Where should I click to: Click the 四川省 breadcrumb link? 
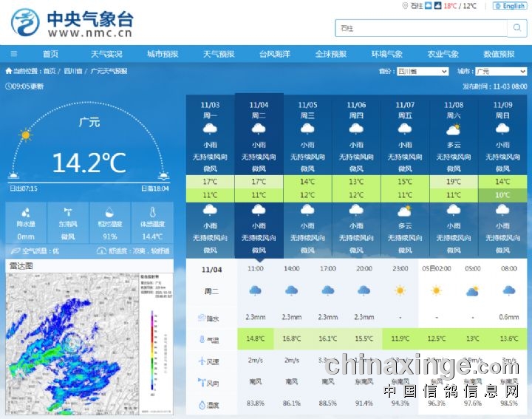(x=72, y=72)
